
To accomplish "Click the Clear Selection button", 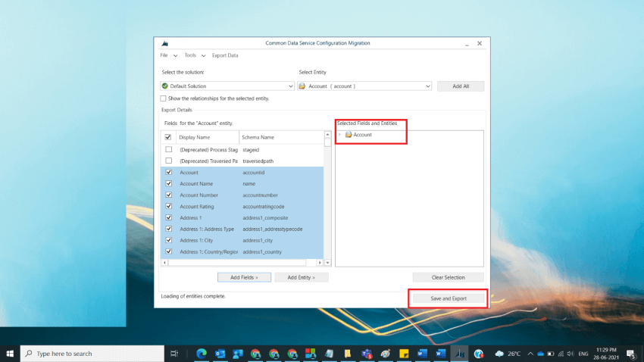I will (448, 277).
